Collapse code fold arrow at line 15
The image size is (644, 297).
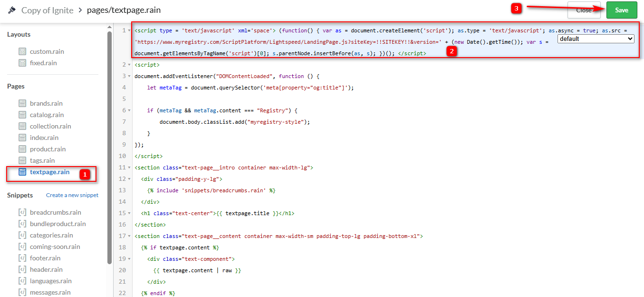(x=129, y=213)
